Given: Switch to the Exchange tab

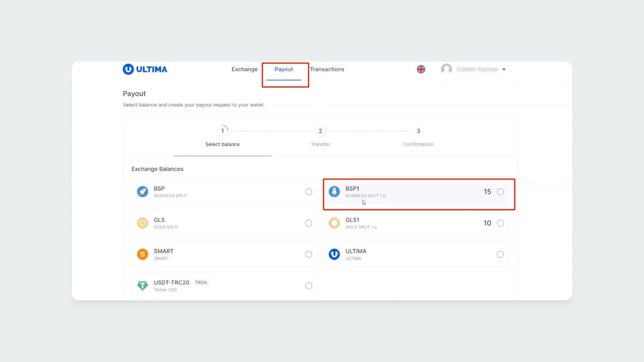Looking at the screenshot, I should pos(244,69).
